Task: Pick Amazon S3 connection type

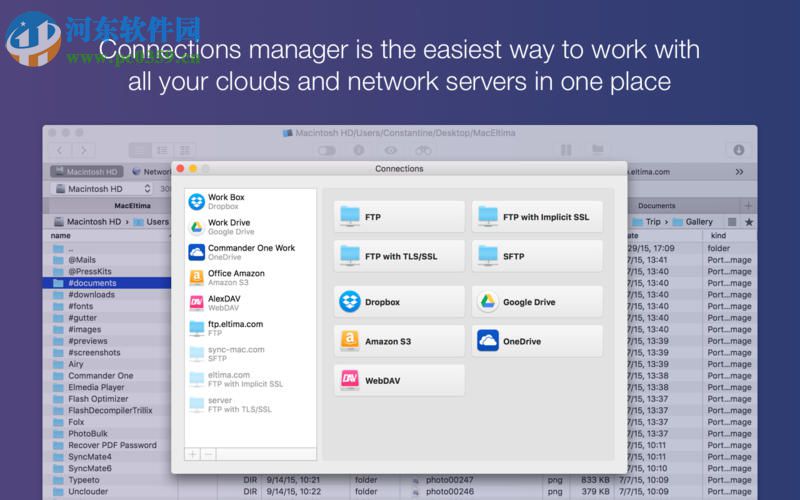Action: [399, 341]
